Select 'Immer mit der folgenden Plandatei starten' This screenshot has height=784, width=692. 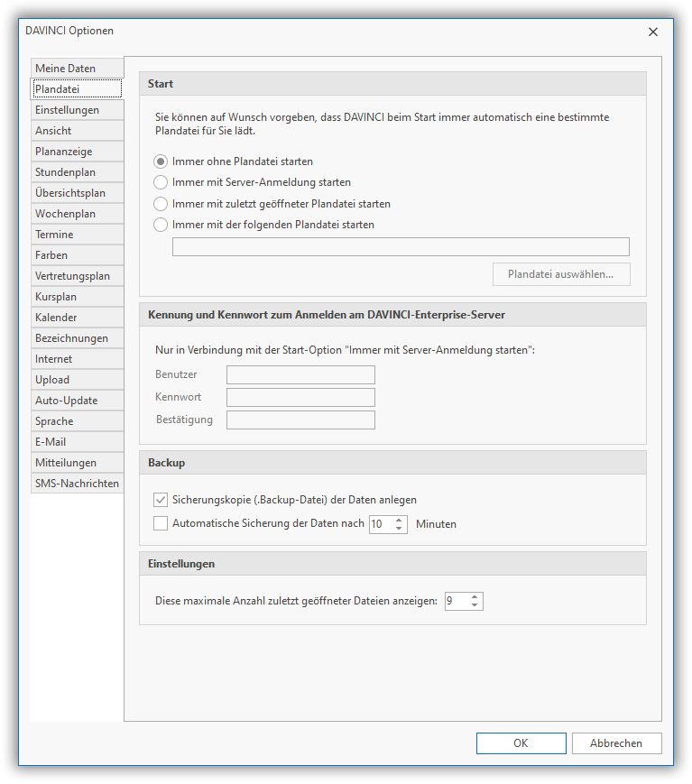pos(161,225)
